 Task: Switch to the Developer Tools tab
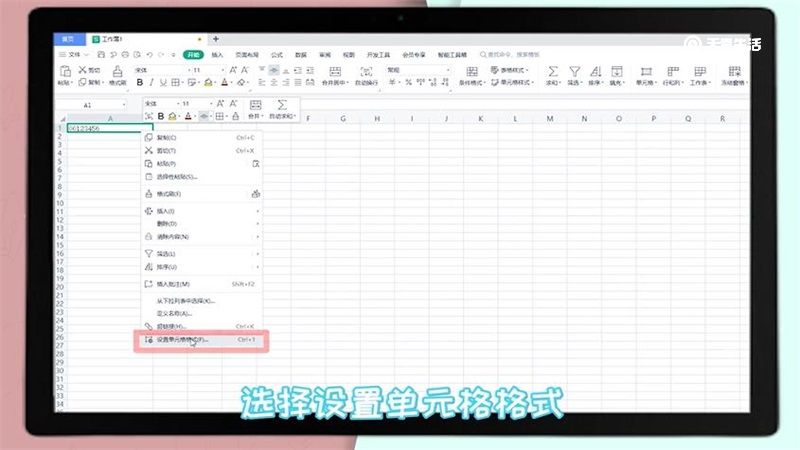378,55
